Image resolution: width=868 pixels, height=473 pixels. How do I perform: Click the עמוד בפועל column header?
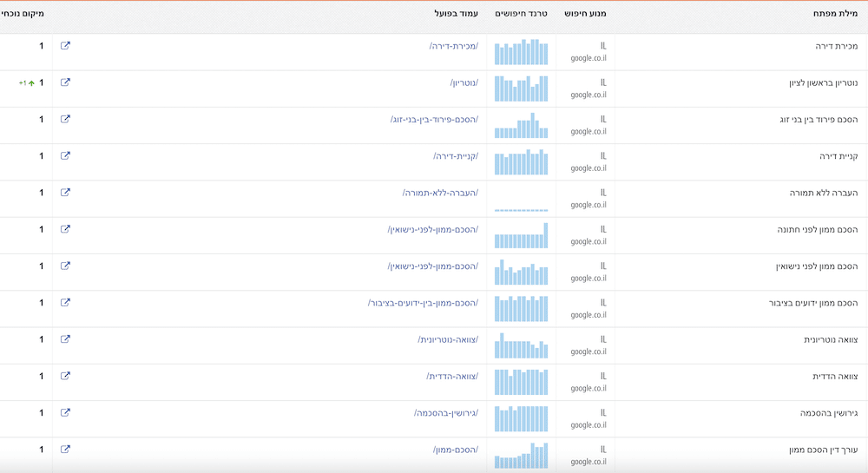[457, 15]
